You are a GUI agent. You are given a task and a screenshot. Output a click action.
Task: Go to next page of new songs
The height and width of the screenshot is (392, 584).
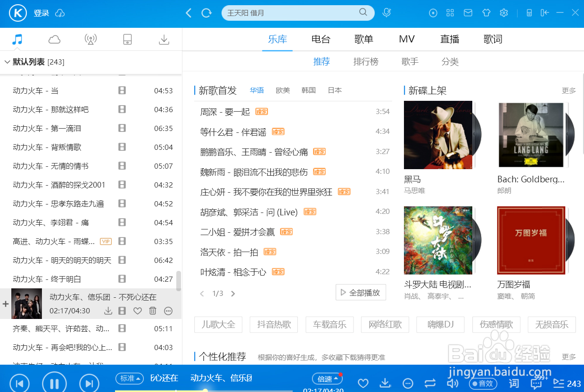pyautogui.click(x=233, y=294)
